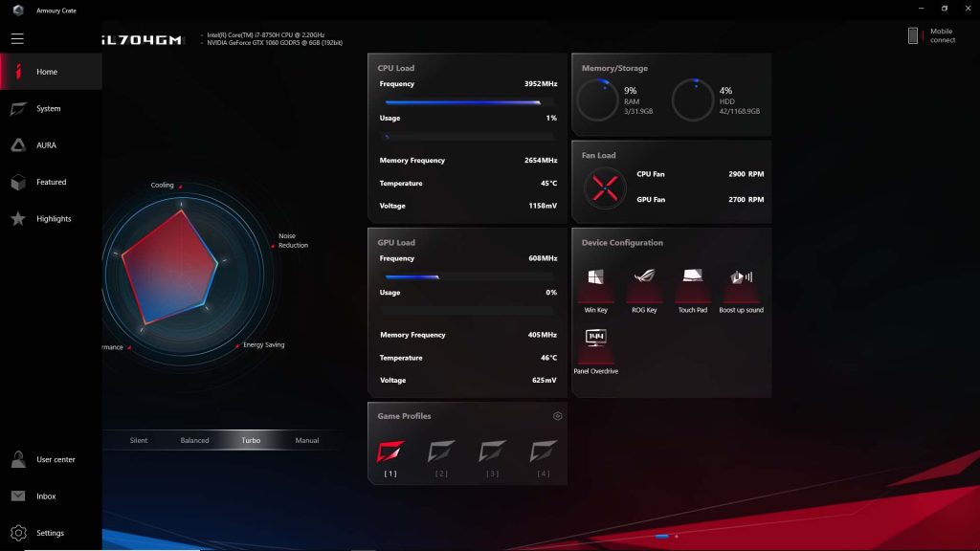The height and width of the screenshot is (551, 980).
Task: Click the performance radar chart
Action: (182, 275)
